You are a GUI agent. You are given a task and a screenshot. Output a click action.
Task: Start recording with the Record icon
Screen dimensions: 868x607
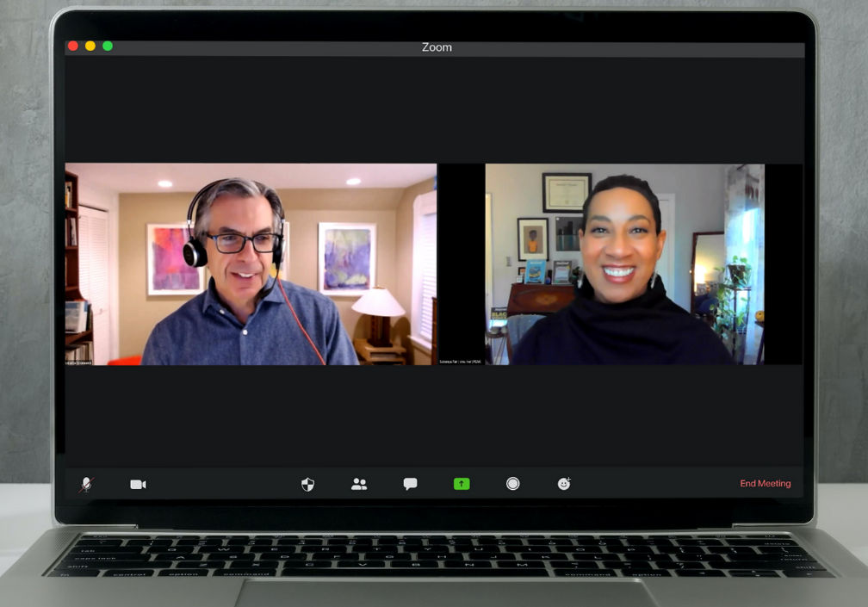[x=513, y=485]
